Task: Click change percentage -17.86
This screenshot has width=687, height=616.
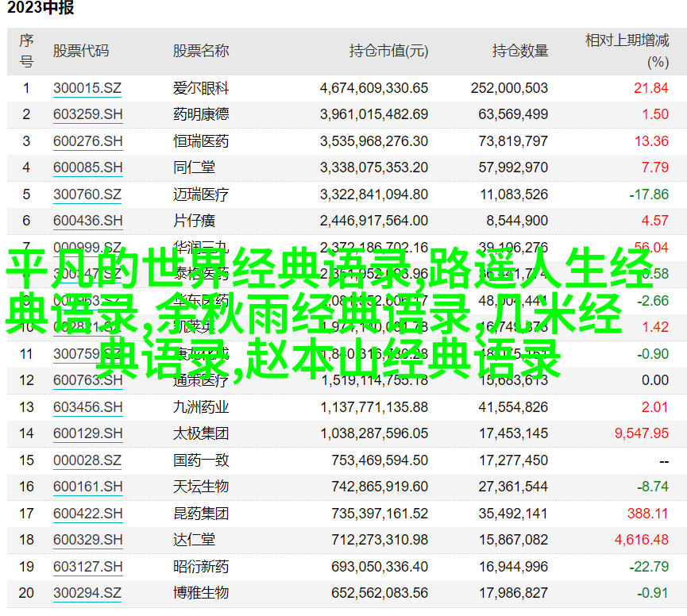Action: point(649,194)
